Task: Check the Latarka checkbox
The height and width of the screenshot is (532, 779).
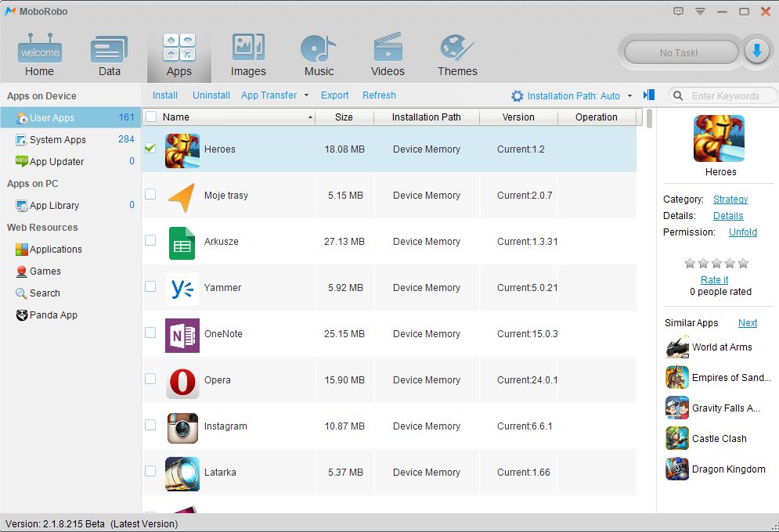Action: coord(150,471)
